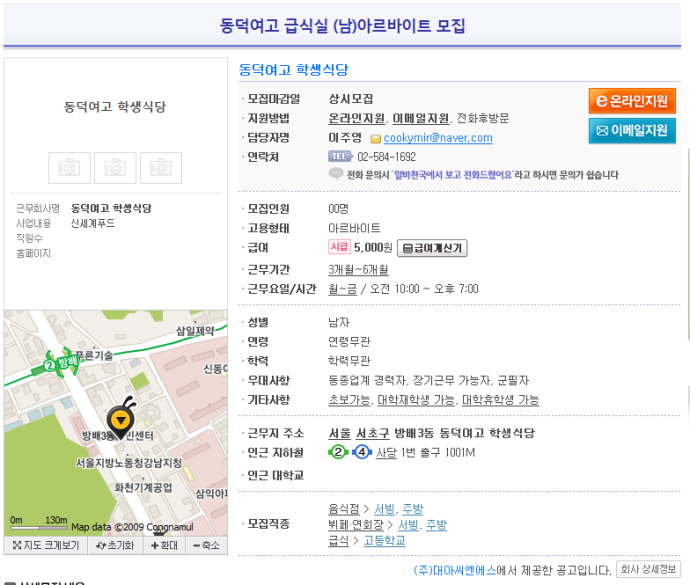Click the 신세계푸드 business description text
Viewport: 690px width, 585px height.
point(93,223)
